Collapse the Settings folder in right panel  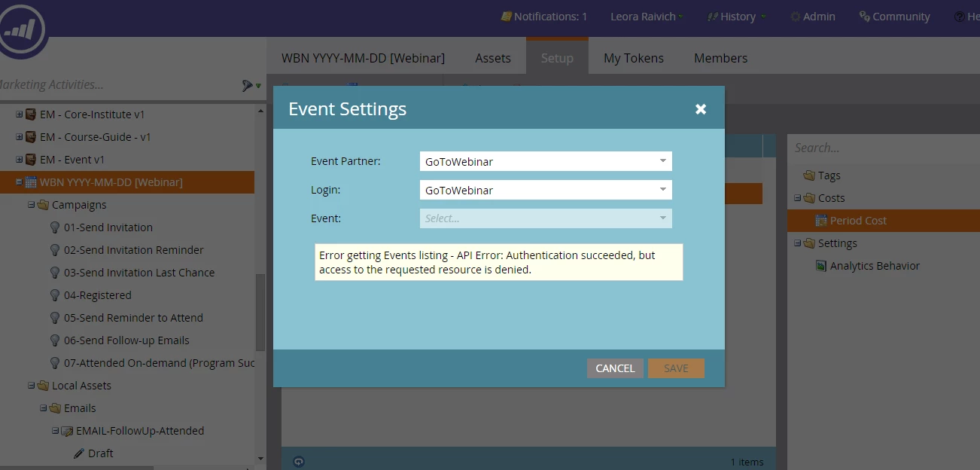tap(797, 243)
